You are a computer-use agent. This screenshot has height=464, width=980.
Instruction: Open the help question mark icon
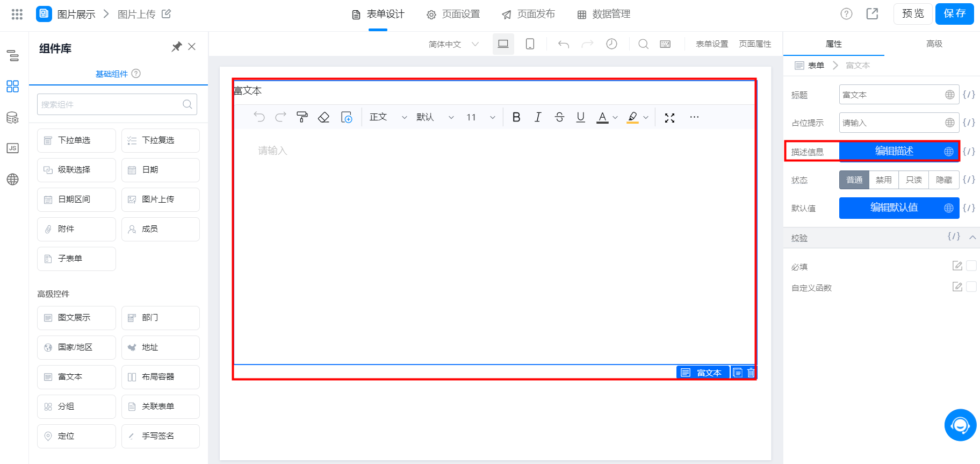tap(846, 14)
